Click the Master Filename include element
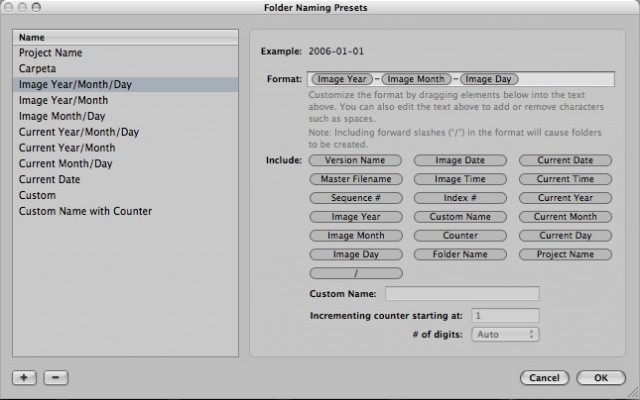 356,179
